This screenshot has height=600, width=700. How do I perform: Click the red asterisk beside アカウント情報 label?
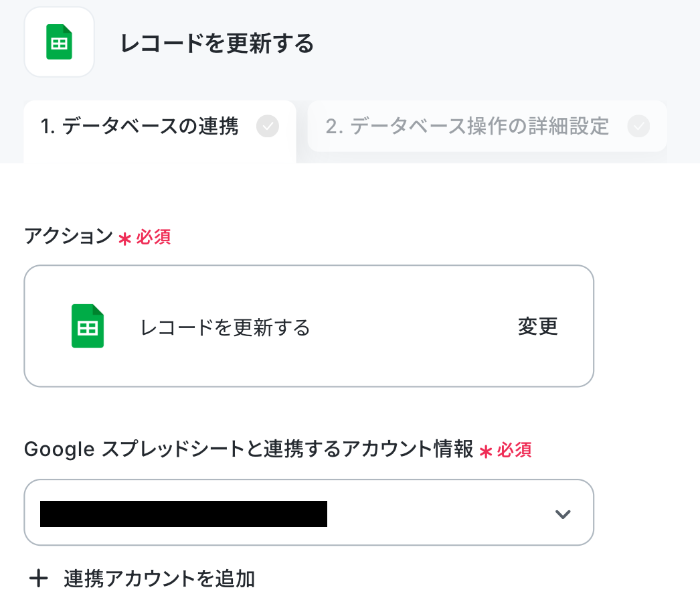[486, 452]
